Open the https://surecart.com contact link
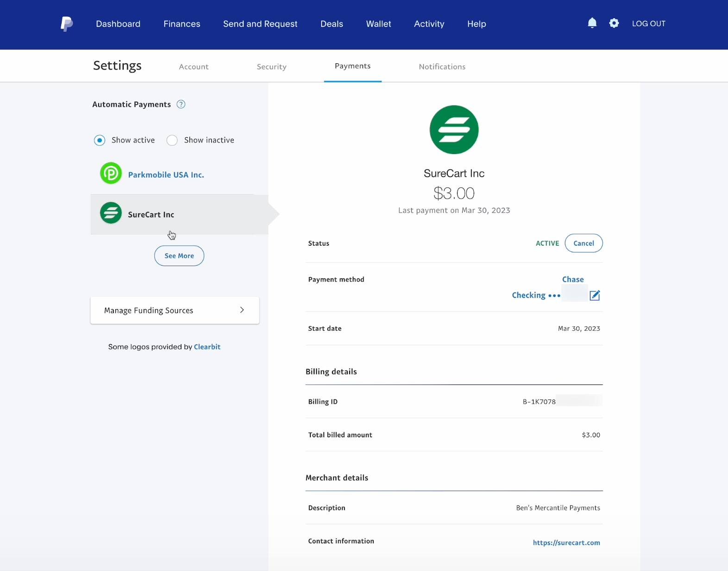Viewport: 728px width, 571px height. [x=566, y=542]
